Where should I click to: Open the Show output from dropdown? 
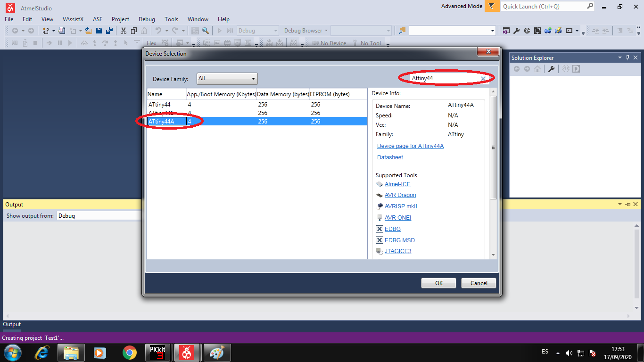tap(99, 216)
